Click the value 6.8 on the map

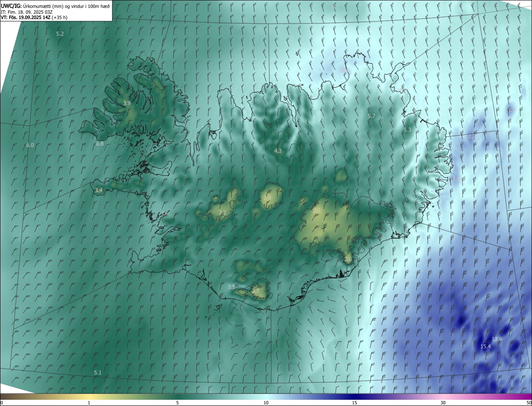coord(100,144)
